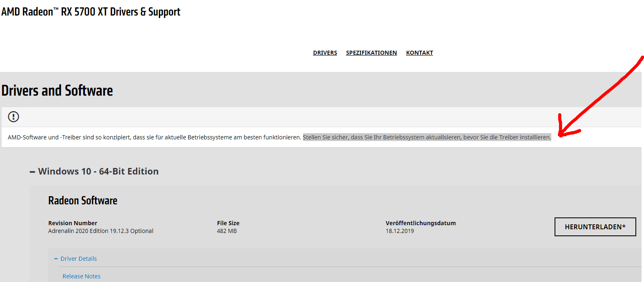Image resolution: width=644 pixels, height=282 pixels.
Task: Click the 'File Size' label
Action: click(228, 223)
